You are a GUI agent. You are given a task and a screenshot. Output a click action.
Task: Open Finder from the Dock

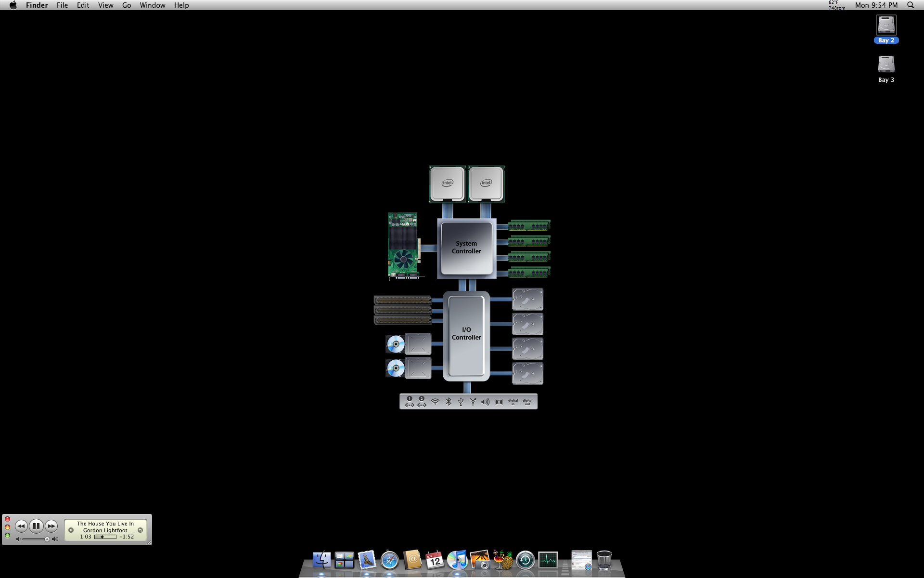click(321, 561)
